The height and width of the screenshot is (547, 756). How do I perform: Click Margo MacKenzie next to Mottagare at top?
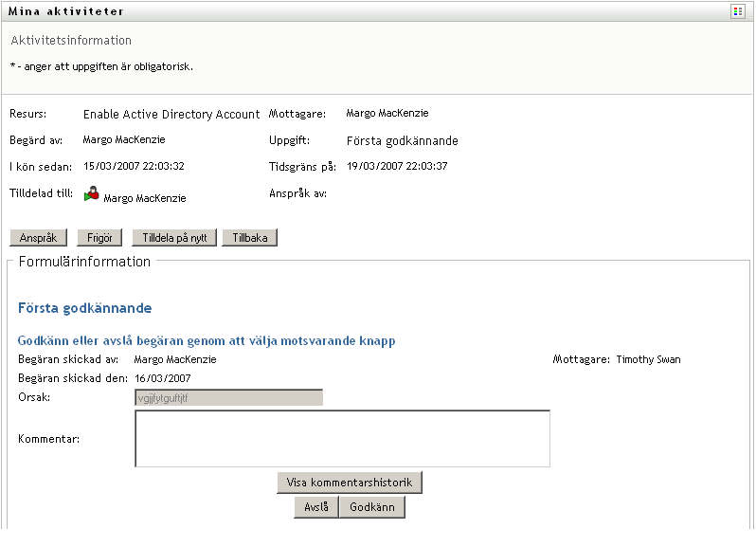[x=387, y=113]
